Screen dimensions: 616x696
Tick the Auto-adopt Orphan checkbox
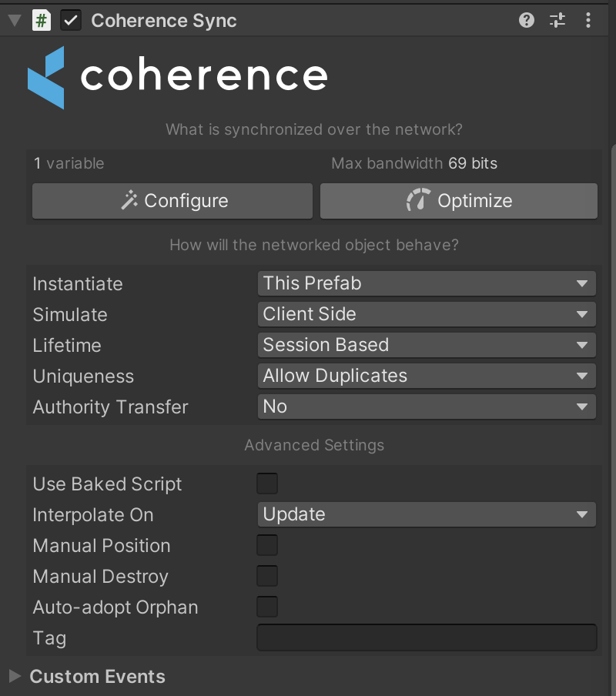267,607
